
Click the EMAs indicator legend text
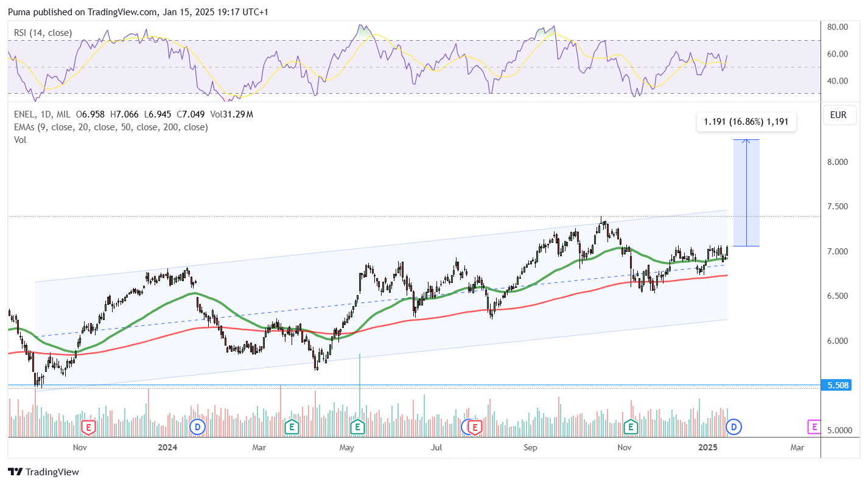(111, 127)
